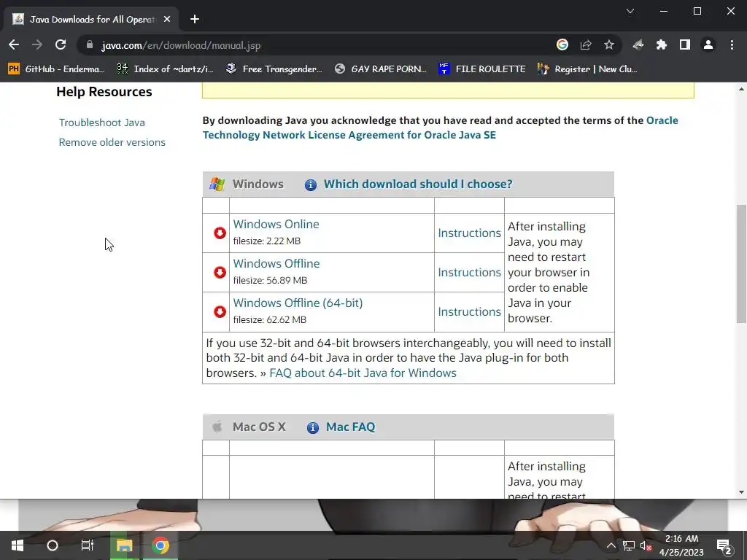Click the text 'filesize: 56.89 MB'
The height and width of the screenshot is (560, 747).
pyautogui.click(x=270, y=281)
